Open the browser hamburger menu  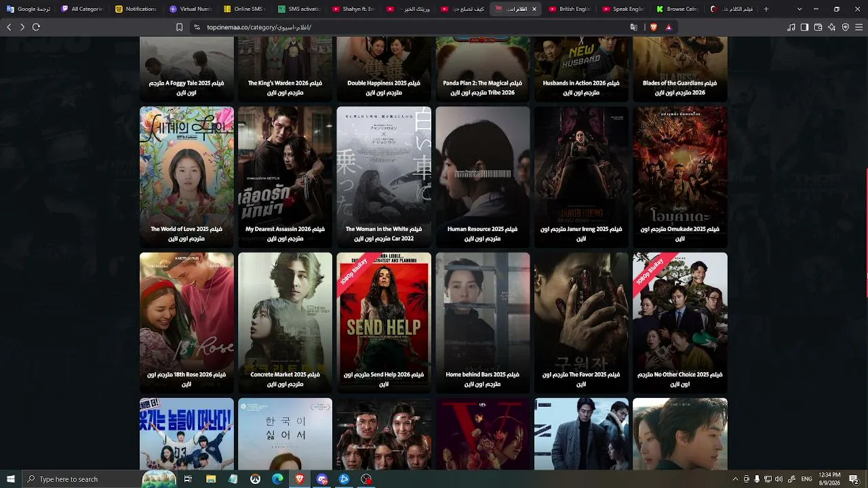[859, 27]
